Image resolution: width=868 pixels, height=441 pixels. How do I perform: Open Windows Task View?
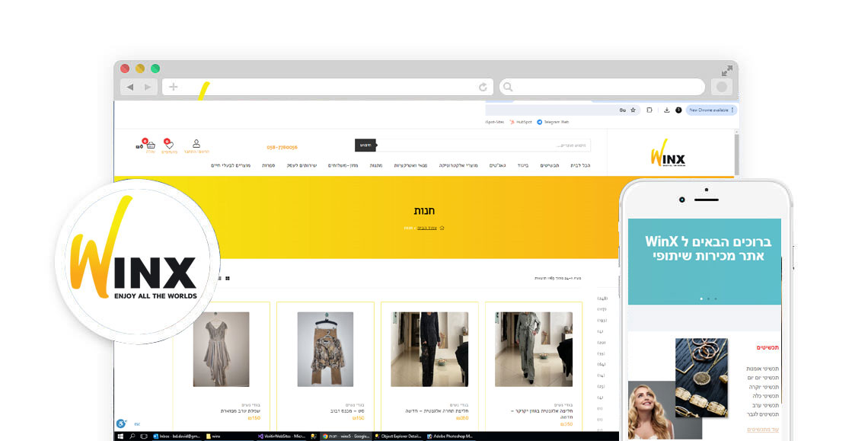tap(144, 436)
